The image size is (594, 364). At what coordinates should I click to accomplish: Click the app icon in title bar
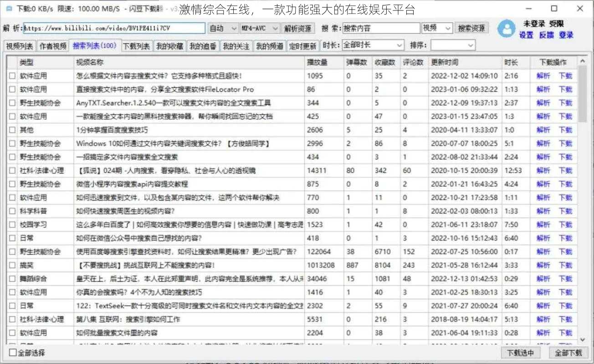click(9, 9)
